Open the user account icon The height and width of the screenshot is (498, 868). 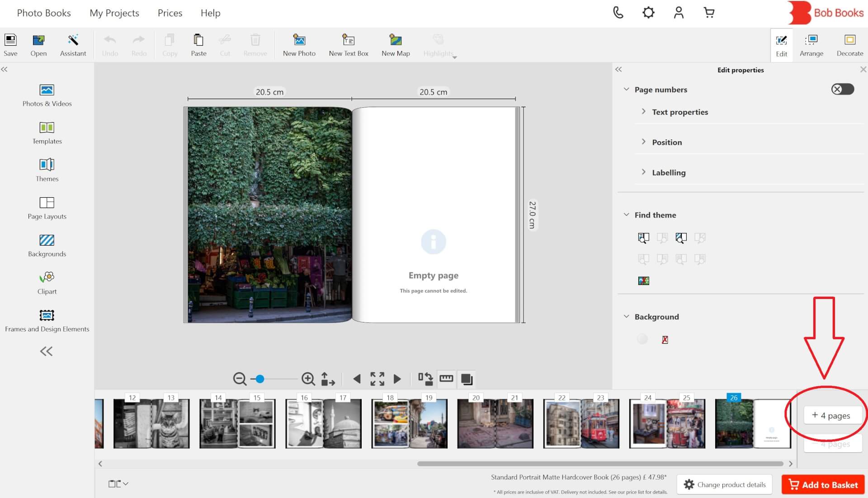pyautogui.click(x=679, y=13)
